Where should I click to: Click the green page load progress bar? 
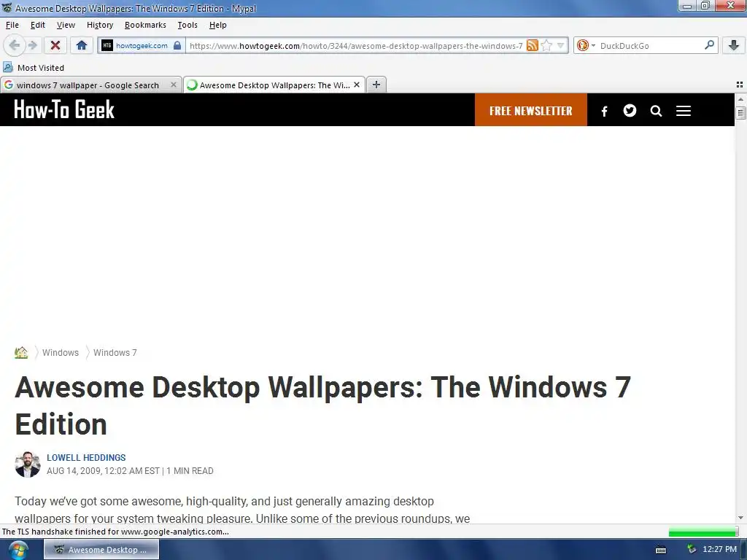click(703, 532)
